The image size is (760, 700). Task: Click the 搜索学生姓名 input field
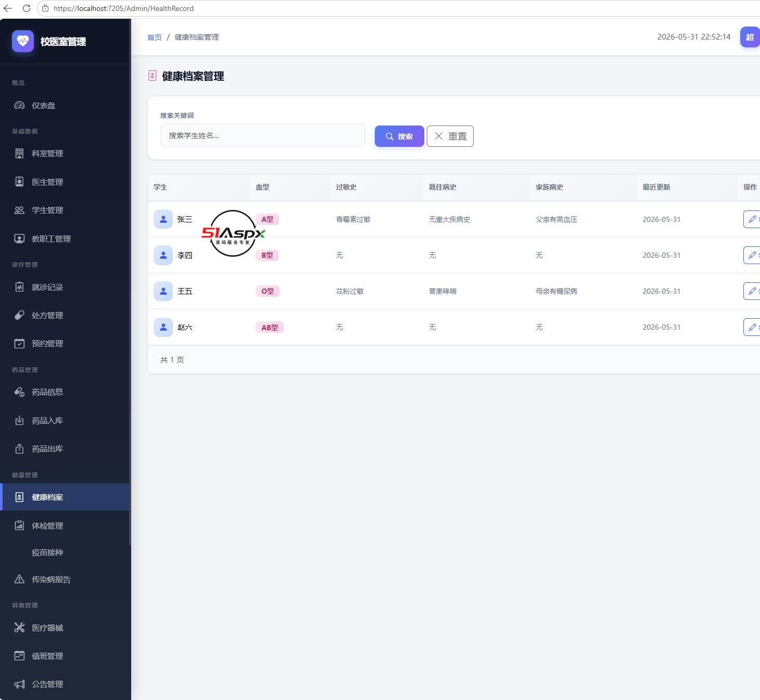point(263,135)
